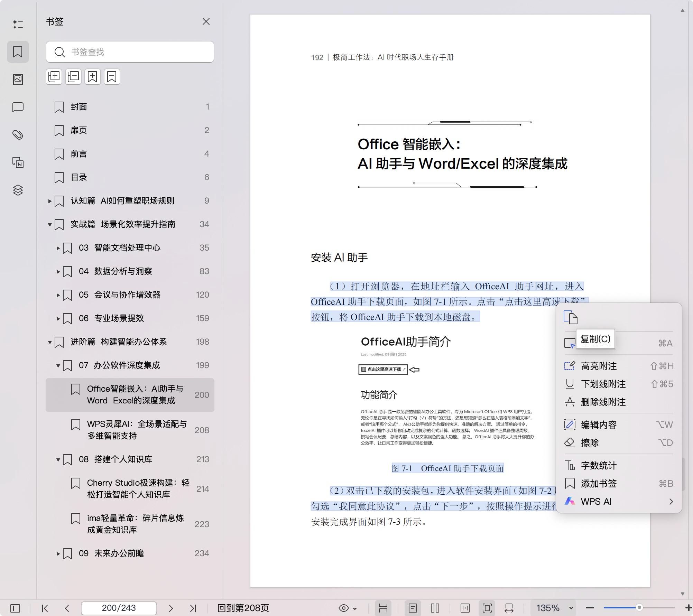This screenshot has height=616, width=693.
Task: Click the 200/243 page number field
Action: (119, 608)
